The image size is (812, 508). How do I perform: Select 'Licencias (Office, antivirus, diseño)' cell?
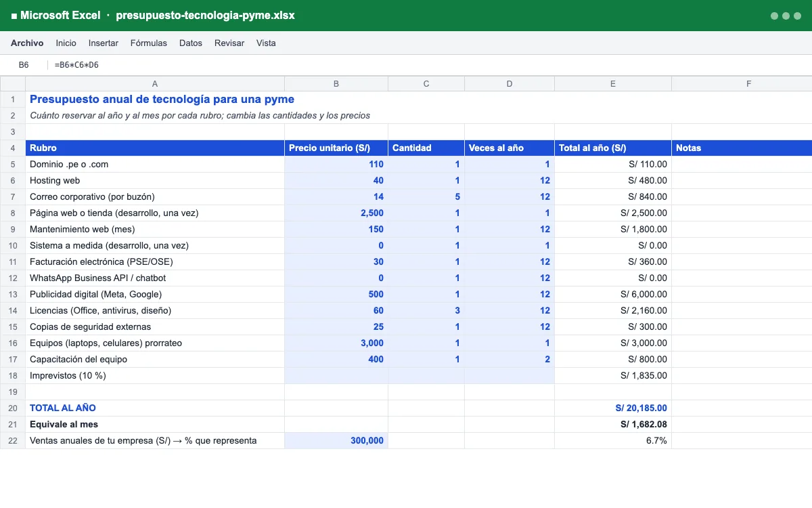pos(155,310)
